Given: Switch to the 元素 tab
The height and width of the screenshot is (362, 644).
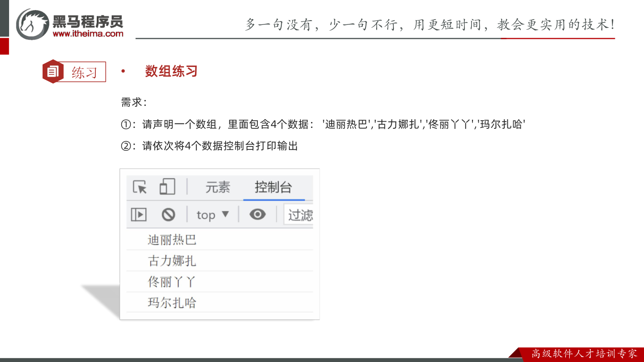Looking at the screenshot, I should point(218,187).
